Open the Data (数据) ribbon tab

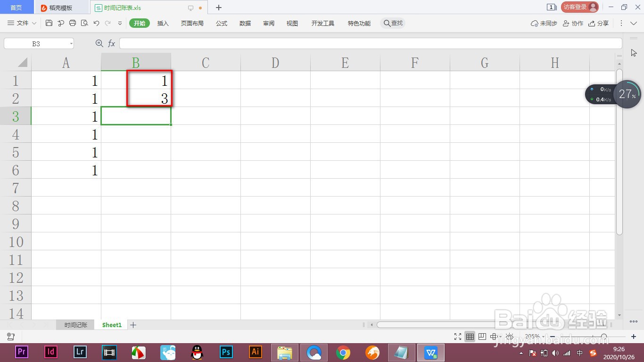tap(245, 23)
